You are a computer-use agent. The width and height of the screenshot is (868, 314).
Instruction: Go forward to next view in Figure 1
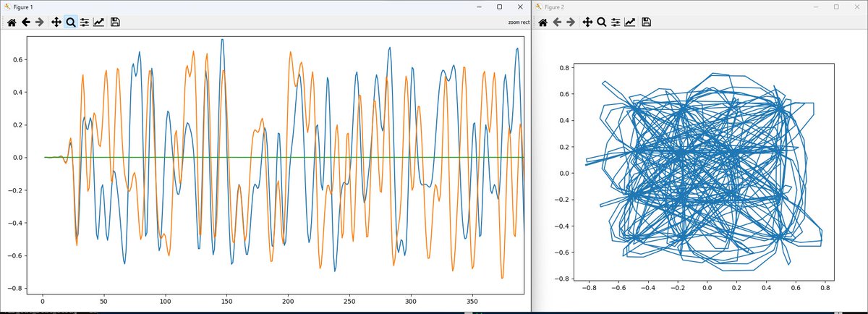[x=41, y=22]
